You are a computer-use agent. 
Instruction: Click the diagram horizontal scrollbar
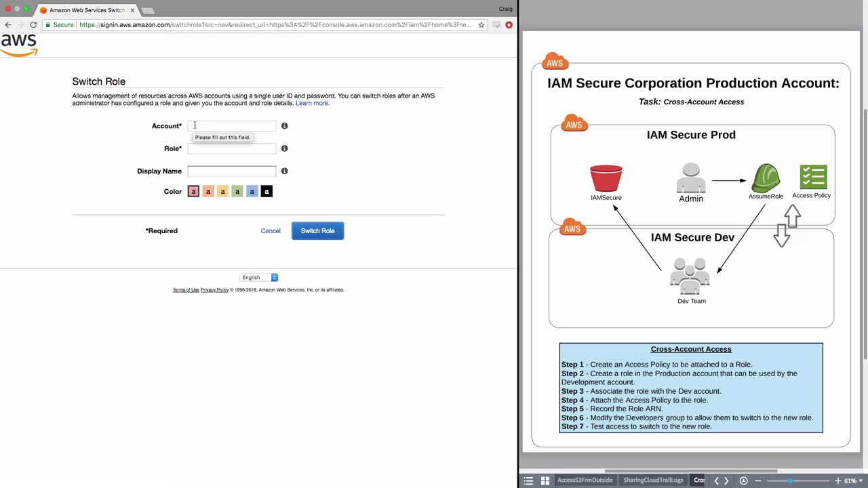click(x=691, y=471)
